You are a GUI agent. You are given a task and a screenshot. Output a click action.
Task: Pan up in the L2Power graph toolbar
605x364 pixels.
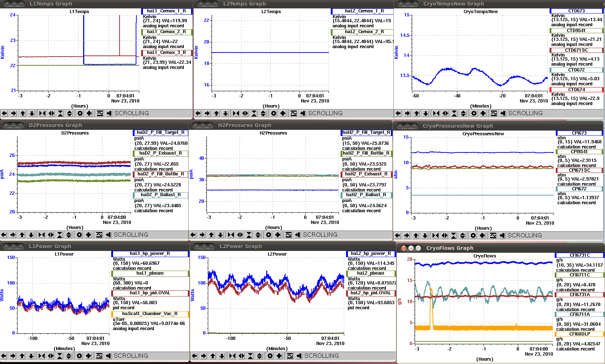213,356
